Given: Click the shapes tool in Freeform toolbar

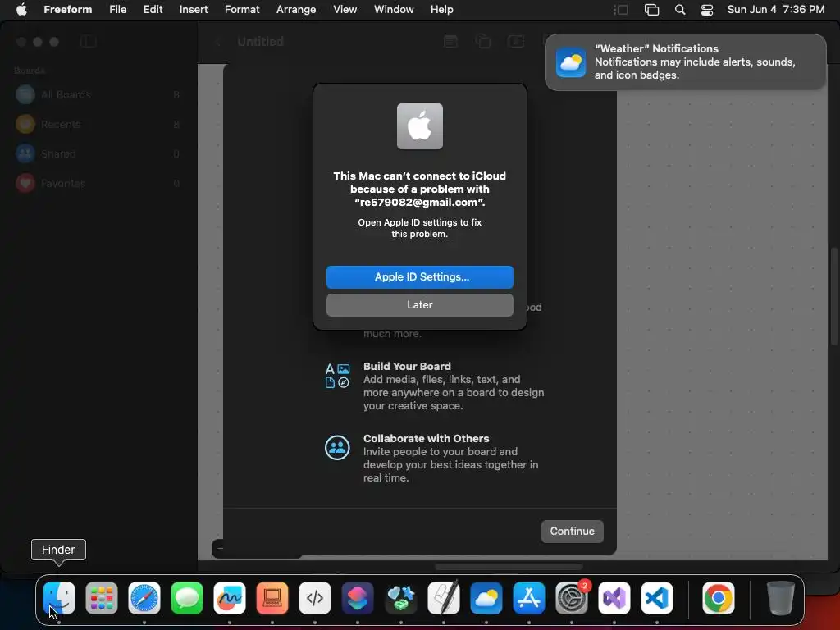Looking at the screenshot, I should (482, 41).
